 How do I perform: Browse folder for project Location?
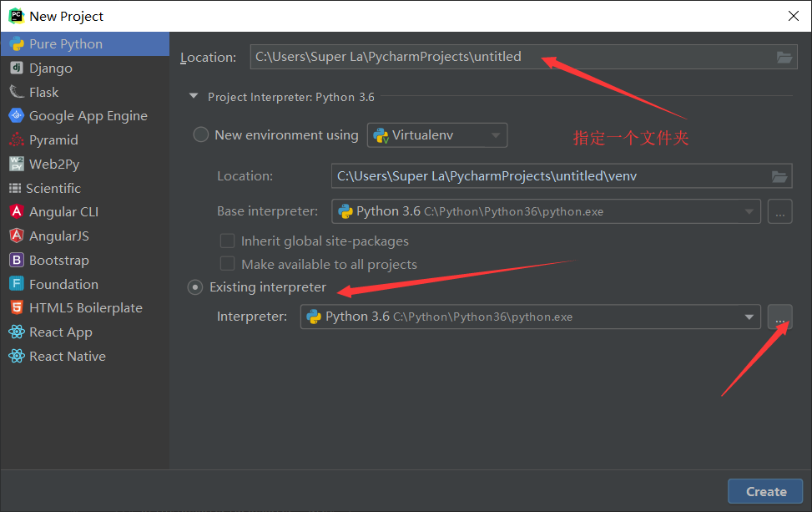784,57
